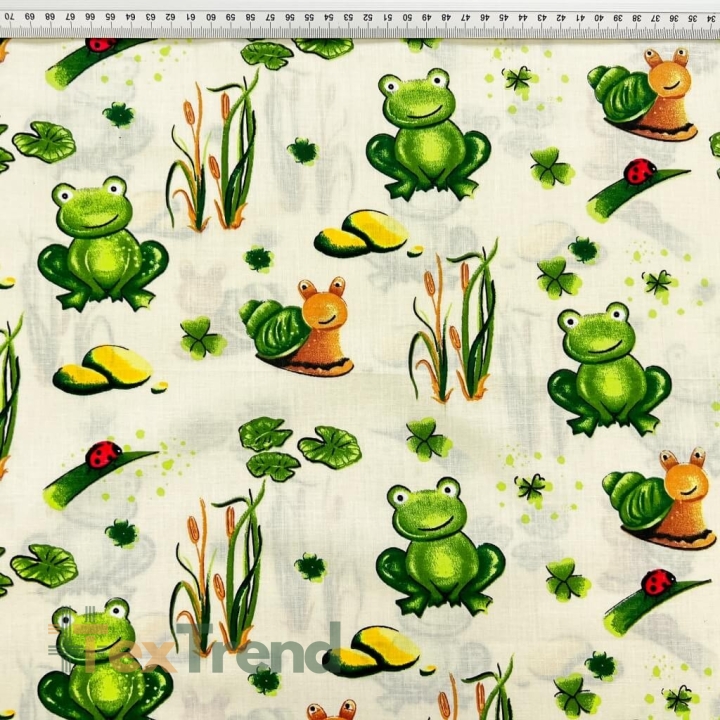This screenshot has width=720, height=720.
Task: Select the "35" marking on the ruler
Action: pos(693,19)
